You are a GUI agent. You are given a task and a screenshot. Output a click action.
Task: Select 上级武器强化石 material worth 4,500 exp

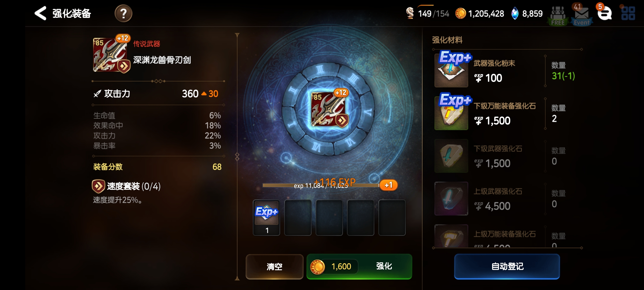pyautogui.click(x=507, y=198)
